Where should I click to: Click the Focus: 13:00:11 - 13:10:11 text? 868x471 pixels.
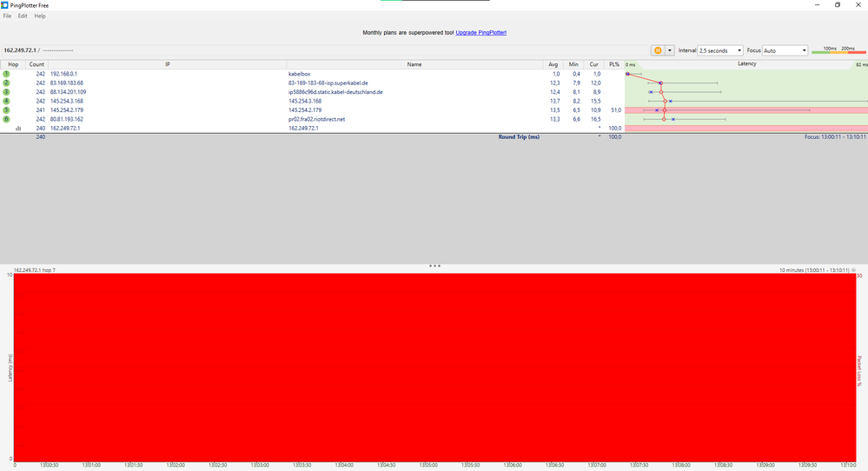(835, 136)
